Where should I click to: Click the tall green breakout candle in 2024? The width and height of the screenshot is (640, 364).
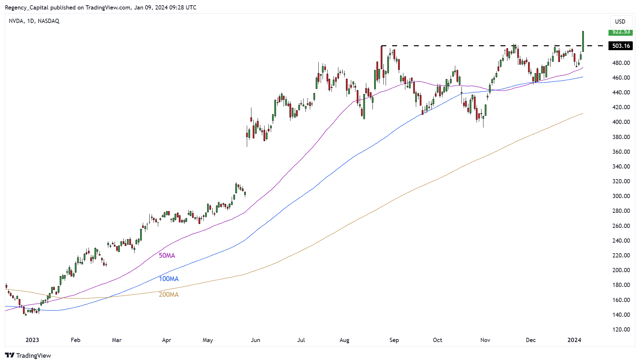click(x=583, y=42)
